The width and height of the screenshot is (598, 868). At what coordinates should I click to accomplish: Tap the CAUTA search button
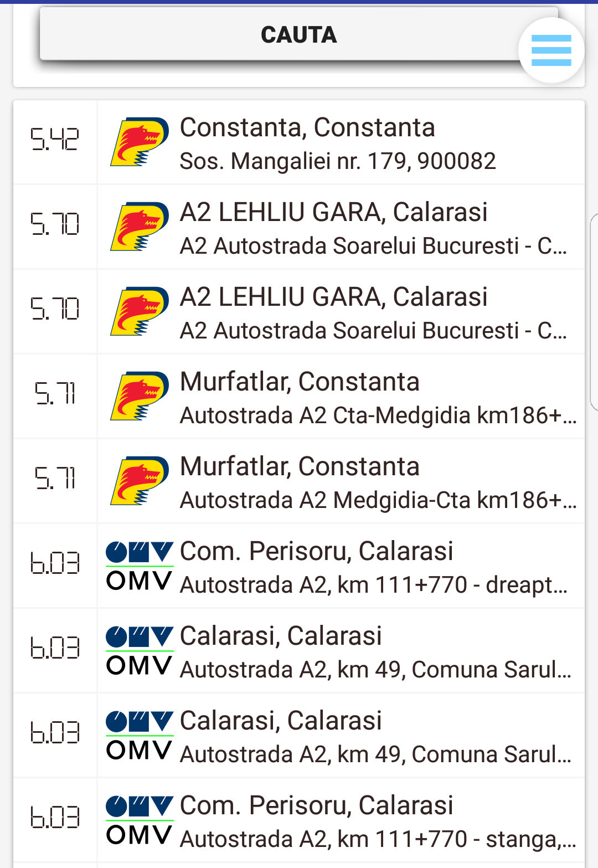pyautogui.click(x=299, y=34)
